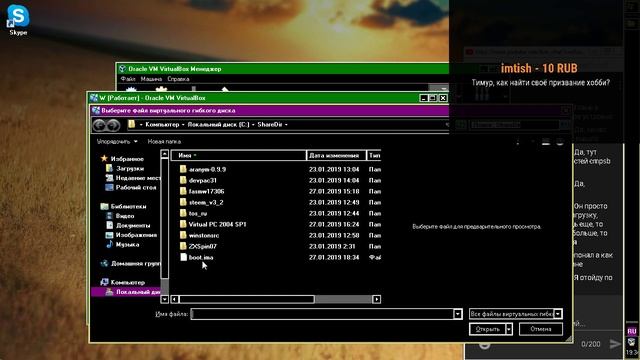Click the horizontal scrollbar right arrow
This screenshot has width=640, height=360.
[x=376, y=299]
